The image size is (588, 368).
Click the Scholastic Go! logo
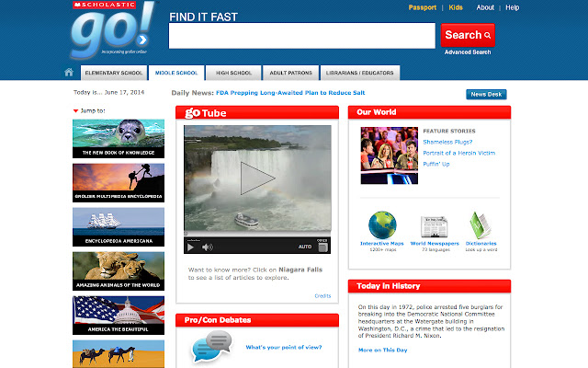113,30
